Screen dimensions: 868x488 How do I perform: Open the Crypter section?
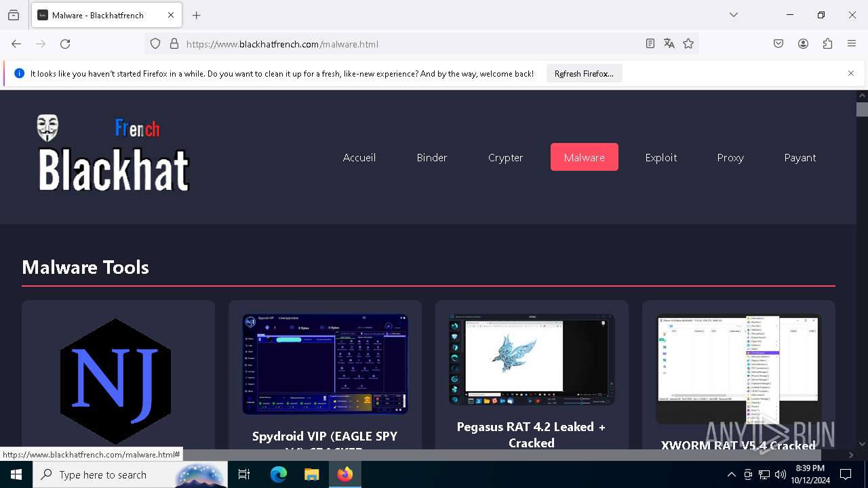point(506,157)
